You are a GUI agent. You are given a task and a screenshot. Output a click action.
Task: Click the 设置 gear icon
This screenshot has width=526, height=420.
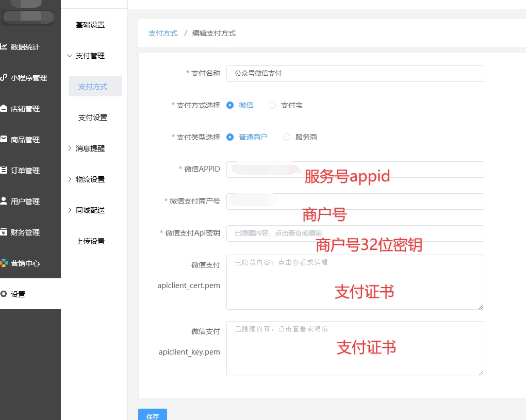tap(4, 294)
